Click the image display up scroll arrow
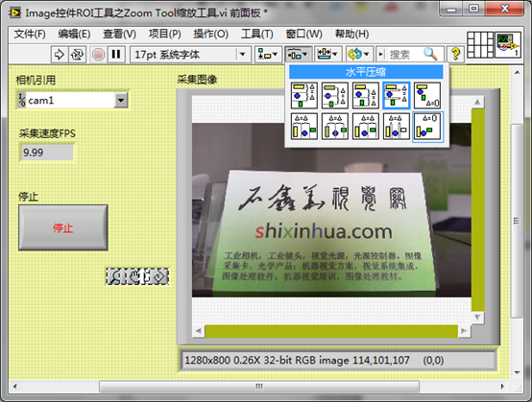The image size is (532, 402). (477, 103)
